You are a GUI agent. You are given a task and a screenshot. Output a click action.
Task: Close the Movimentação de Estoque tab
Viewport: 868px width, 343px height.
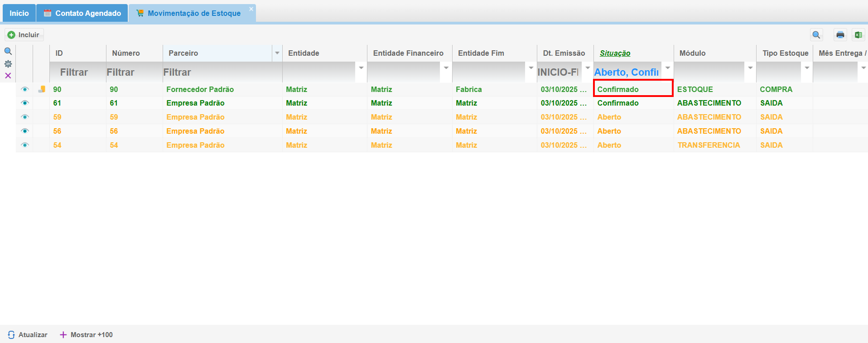pyautogui.click(x=251, y=9)
